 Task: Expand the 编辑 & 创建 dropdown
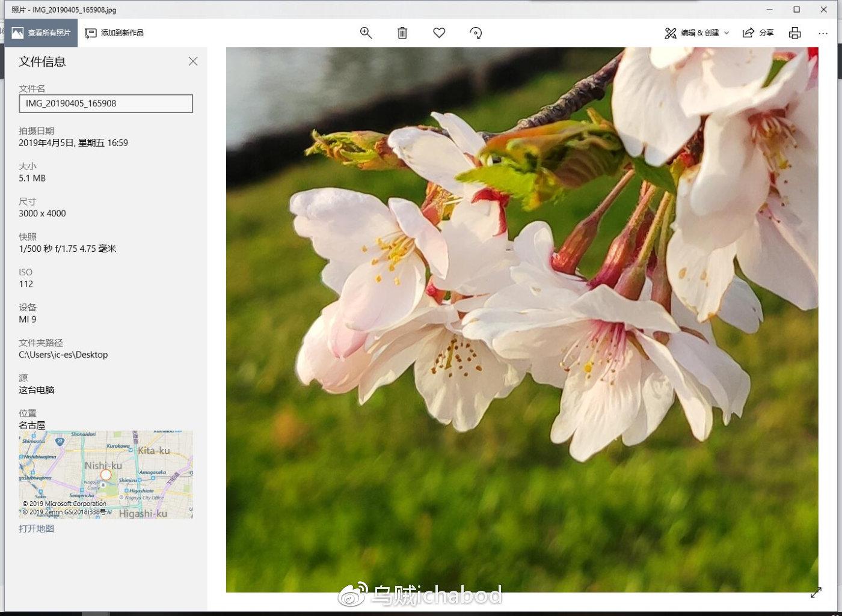(697, 33)
